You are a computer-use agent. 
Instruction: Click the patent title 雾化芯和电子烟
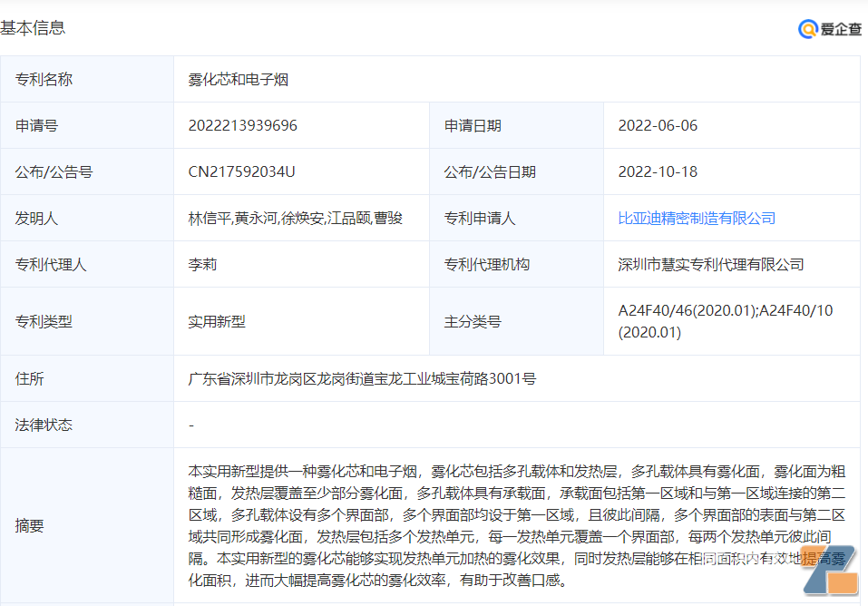point(238,80)
